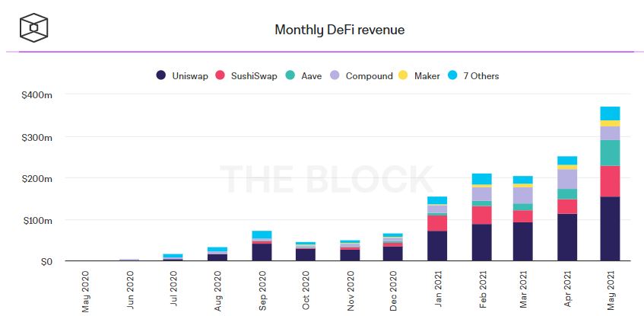
Task: Select the May 2021 7 Others segment
Action: click(x=610, y=113)
